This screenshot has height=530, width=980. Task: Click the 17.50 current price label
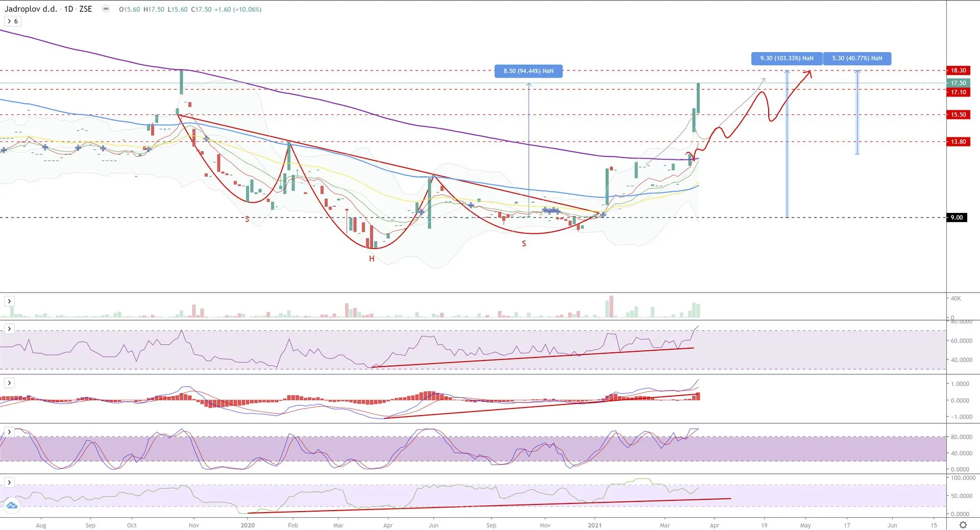pyautogui.click(x=958, y=83)
